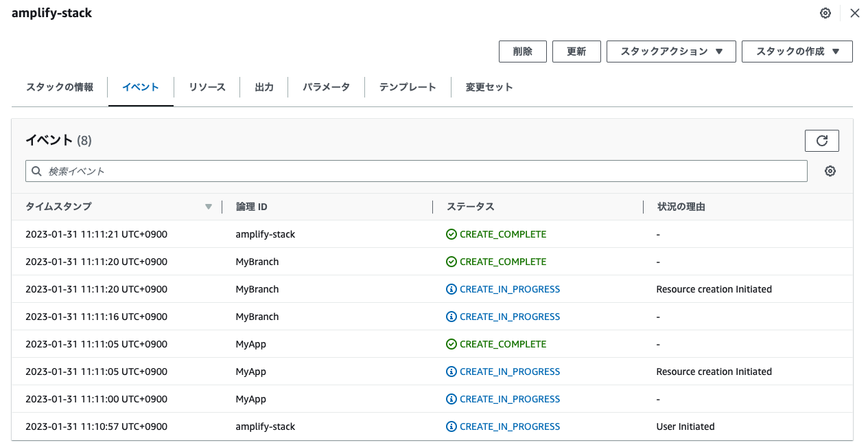Image resolution: width=868 pixels, height=445 pixels.
Task: Open the スタックの作成 dropdown
Action: point(797,52)
